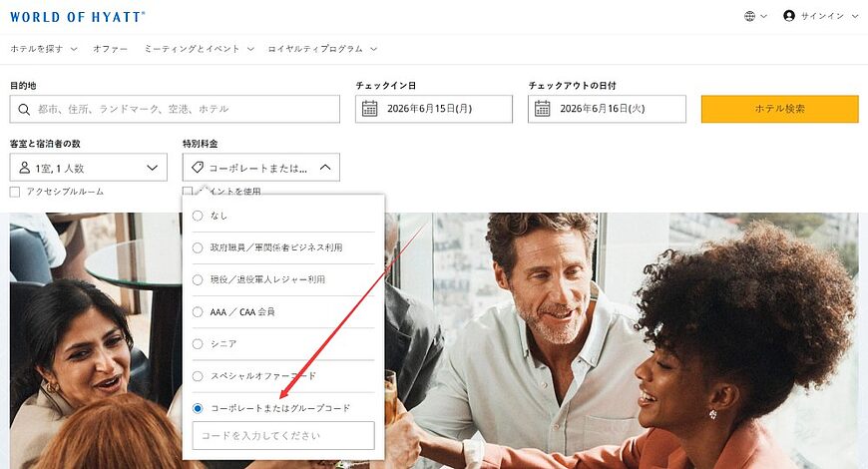Expand chevron next to globe icon
The height and width of the screenshot is (469, 868).
764,16
